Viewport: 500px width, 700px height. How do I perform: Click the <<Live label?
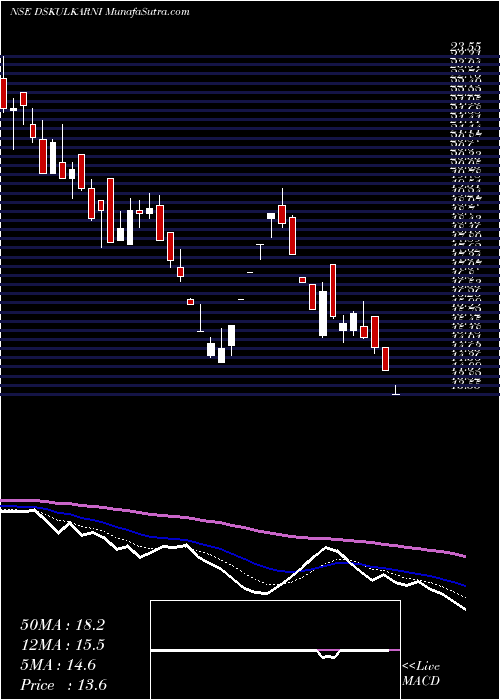click(421, 667)
